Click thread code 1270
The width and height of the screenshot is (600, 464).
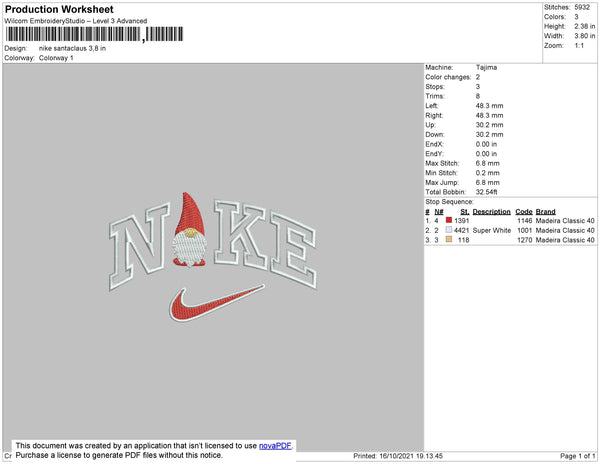525,240
